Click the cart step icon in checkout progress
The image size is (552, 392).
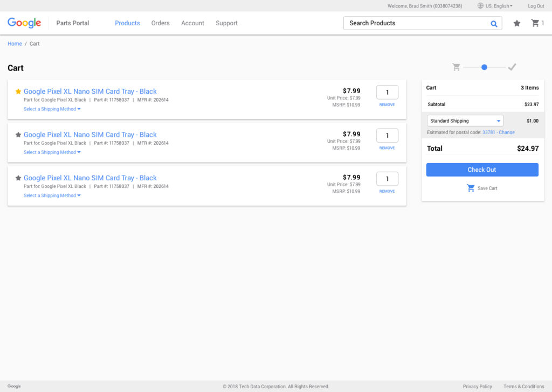point(456,67)
